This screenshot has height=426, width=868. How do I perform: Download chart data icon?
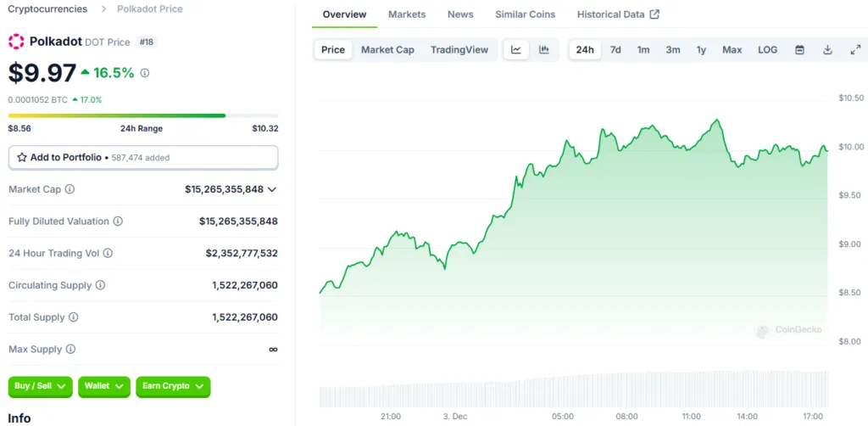(827, 50)
